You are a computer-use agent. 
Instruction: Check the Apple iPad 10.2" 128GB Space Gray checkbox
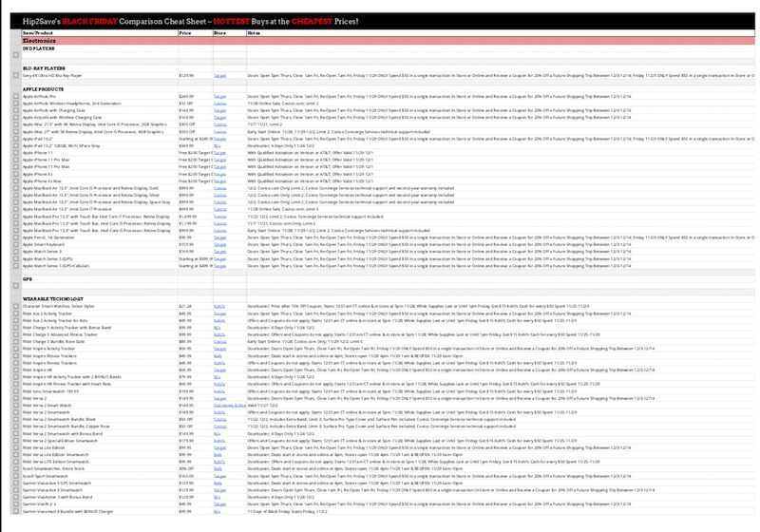pos(16,146)
